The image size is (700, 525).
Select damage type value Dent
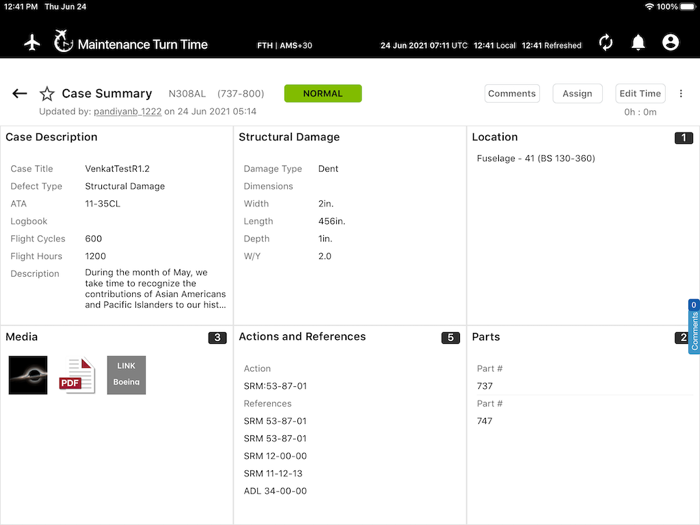328,169
